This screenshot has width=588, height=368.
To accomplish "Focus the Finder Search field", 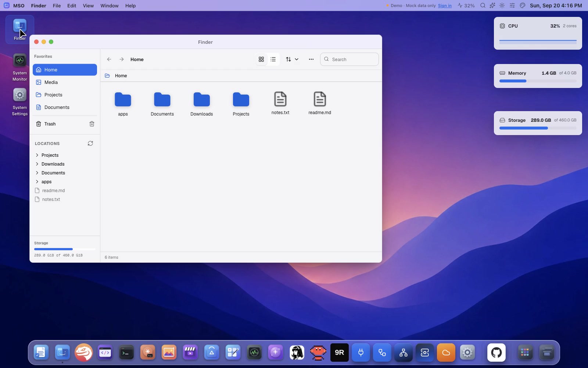I will [349, 59].
